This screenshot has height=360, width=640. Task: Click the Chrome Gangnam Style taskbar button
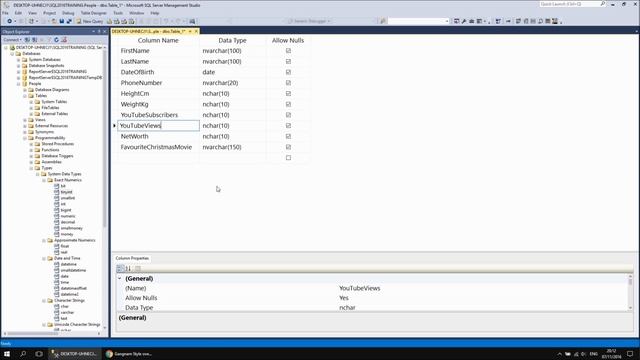click(129, 354)
